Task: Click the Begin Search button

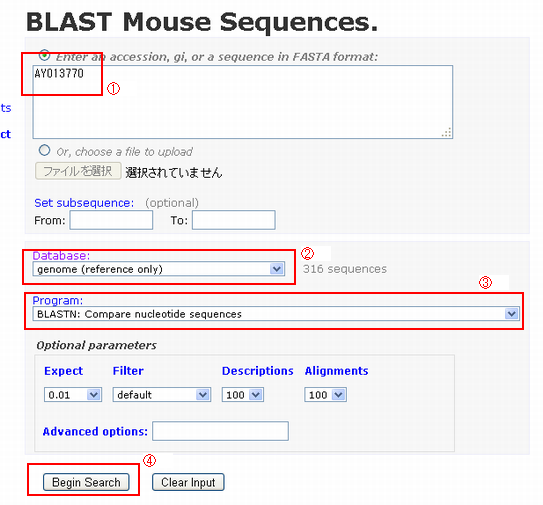Action: click(x=86, y=482)
